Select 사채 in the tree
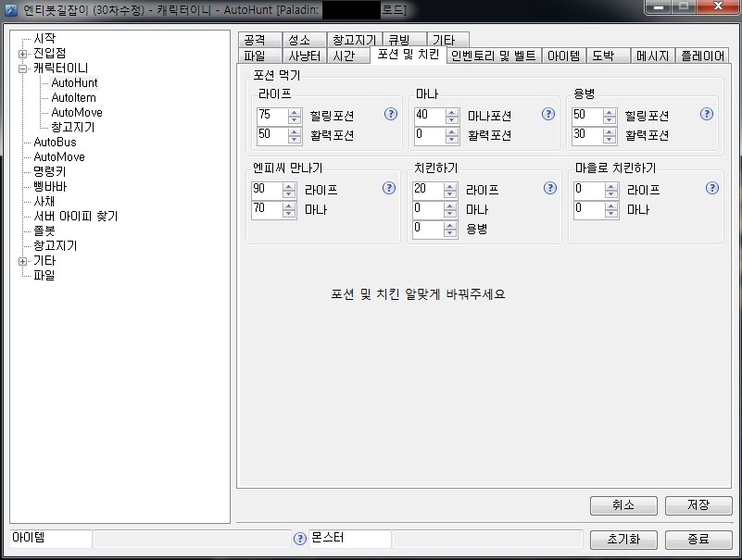Screen dimensions: 742x560 [44, 202]
